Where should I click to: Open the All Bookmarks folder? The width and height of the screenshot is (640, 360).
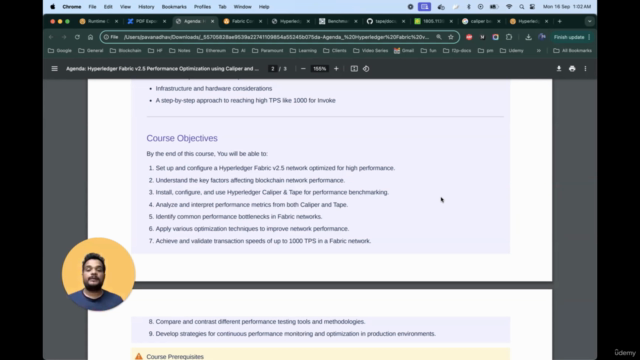pyautogui.click(x=572, y=51)
